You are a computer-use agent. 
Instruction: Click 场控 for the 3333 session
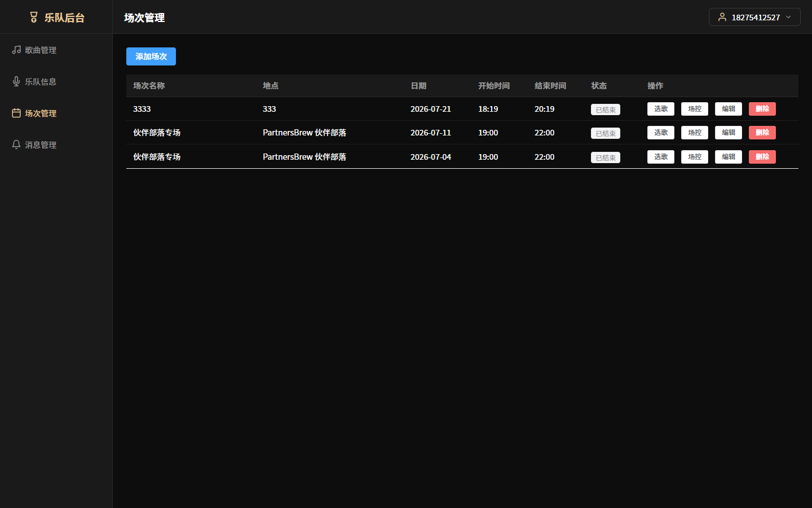click(x=695, y=109)
